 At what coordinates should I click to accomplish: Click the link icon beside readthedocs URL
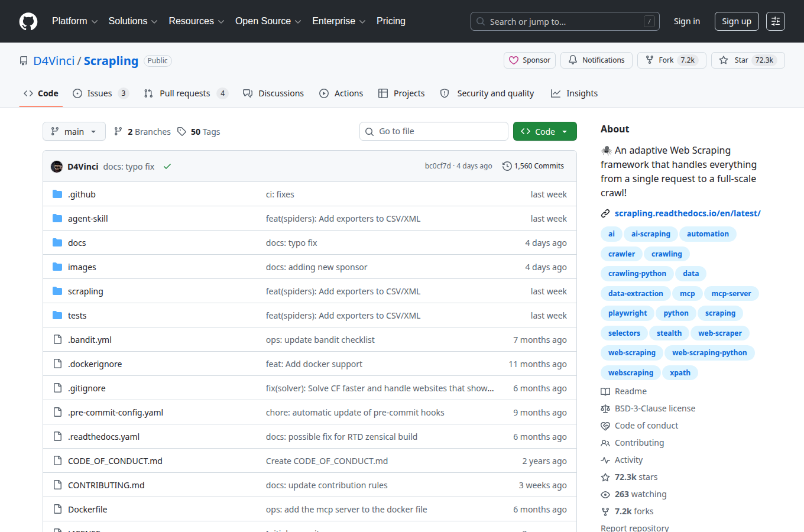pos(605,213)
